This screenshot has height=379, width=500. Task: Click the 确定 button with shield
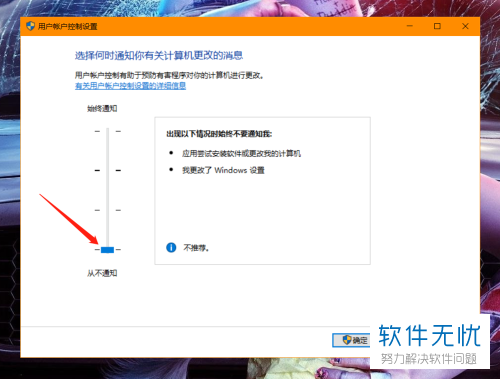coord(351,340)
